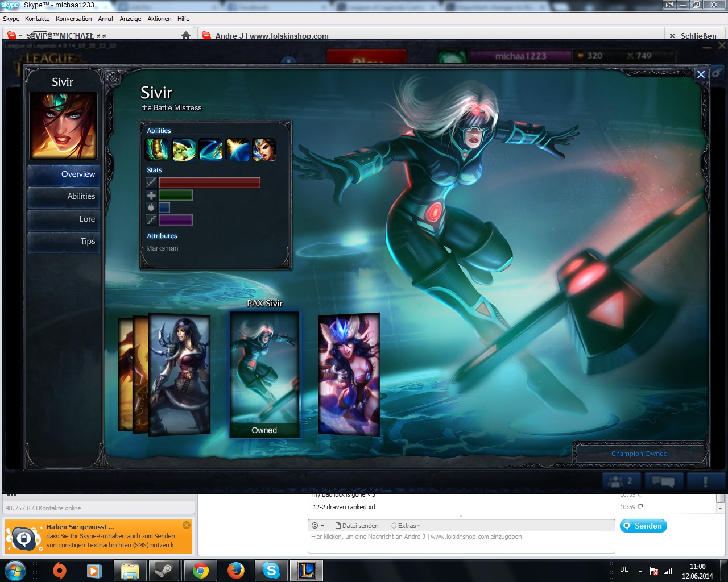Show hidden system tray icons
This screenshot has height=582, width=728.
pos(640,571)
